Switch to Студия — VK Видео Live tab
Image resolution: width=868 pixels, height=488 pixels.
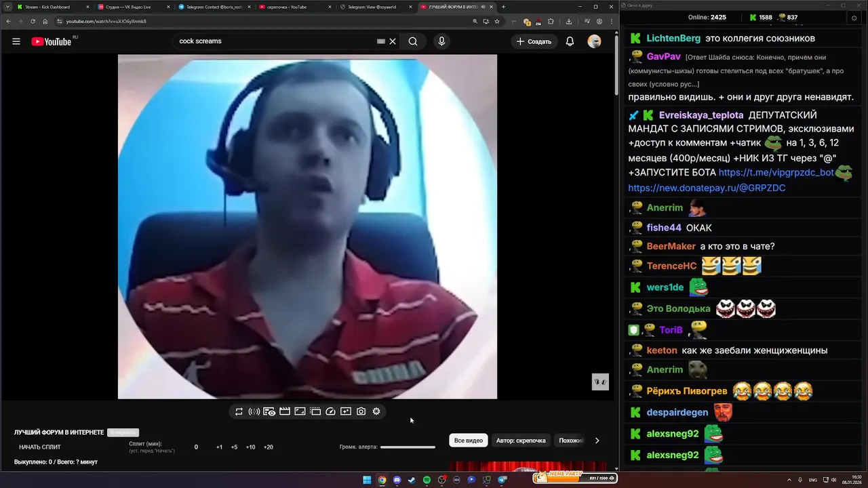point(132,7)
